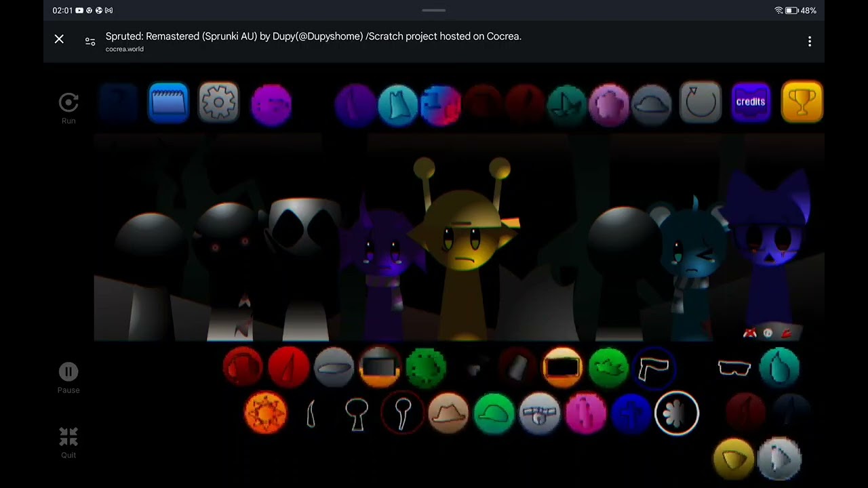Close the browser custom tab

point(59,39)
